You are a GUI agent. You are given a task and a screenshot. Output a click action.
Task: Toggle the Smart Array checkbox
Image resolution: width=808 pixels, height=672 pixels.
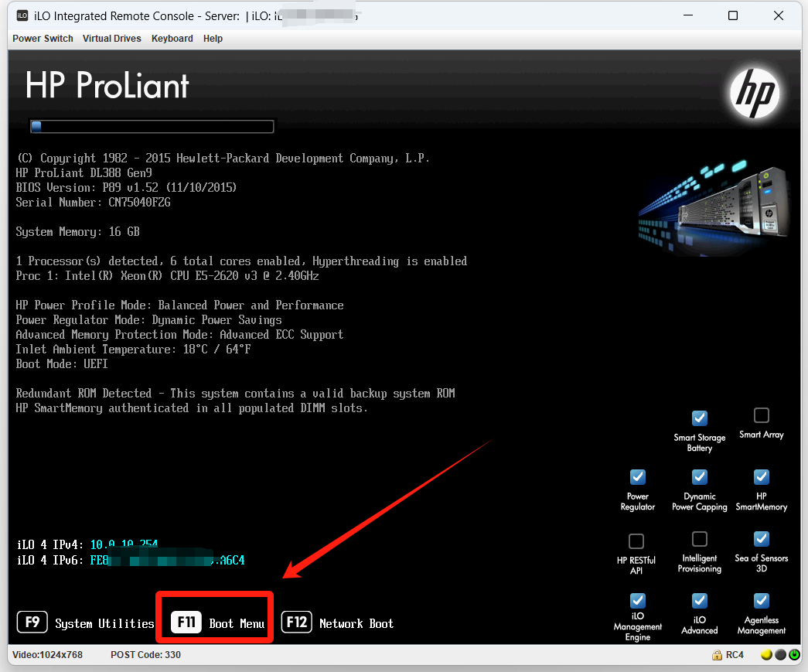(x=762, y=415)
